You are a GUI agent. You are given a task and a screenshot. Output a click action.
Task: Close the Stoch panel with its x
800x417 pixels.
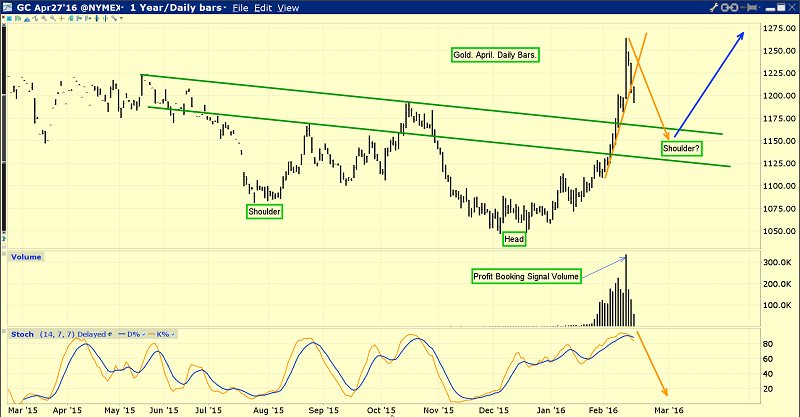4,331
